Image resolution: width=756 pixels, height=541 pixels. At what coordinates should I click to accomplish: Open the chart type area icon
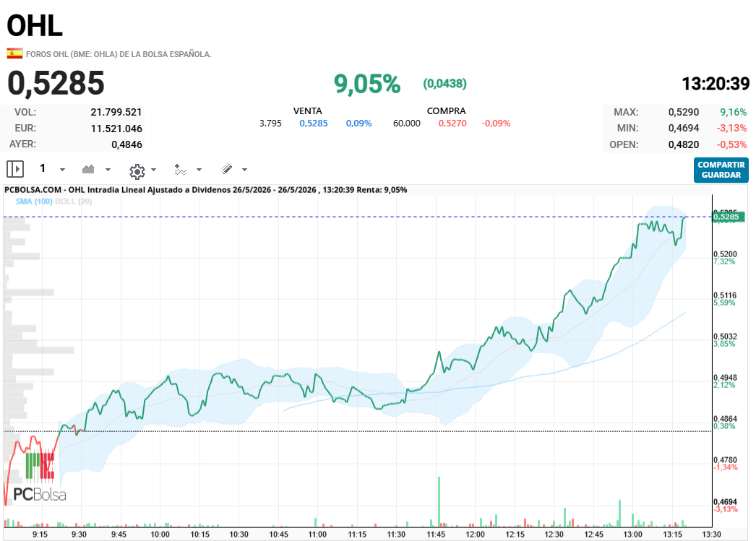coord(88,169)
